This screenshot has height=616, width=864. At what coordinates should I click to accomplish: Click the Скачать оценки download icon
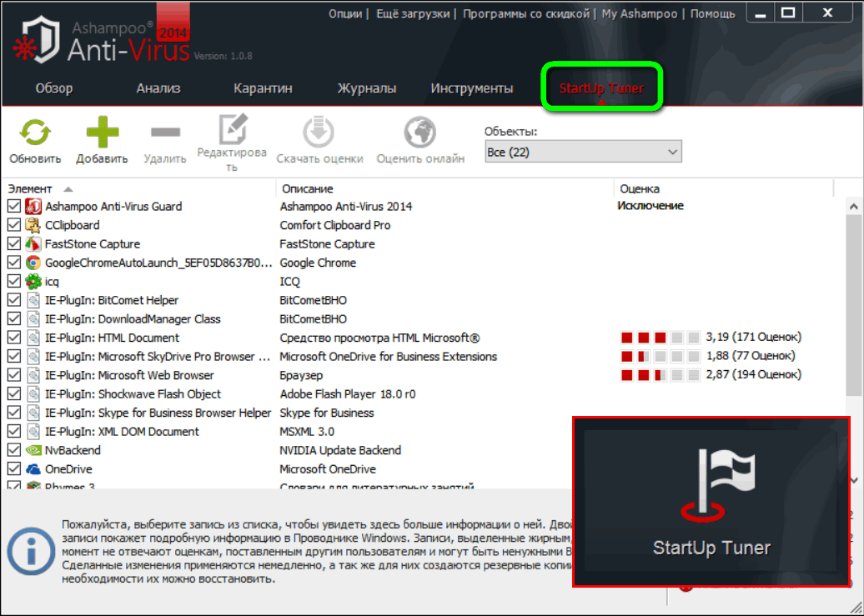pos(319,133)
